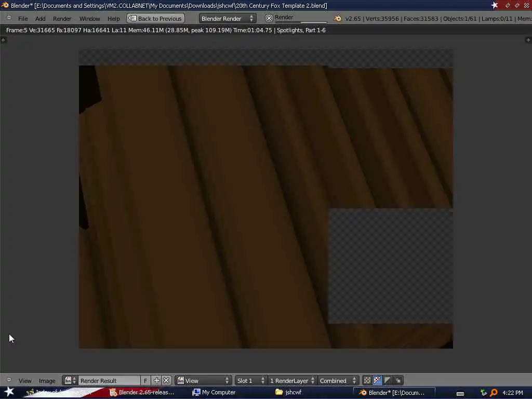This screenshot has width=532, height=399.
Task: Open the Help menu
Action: pyautogui.click(x=113, y=19)
